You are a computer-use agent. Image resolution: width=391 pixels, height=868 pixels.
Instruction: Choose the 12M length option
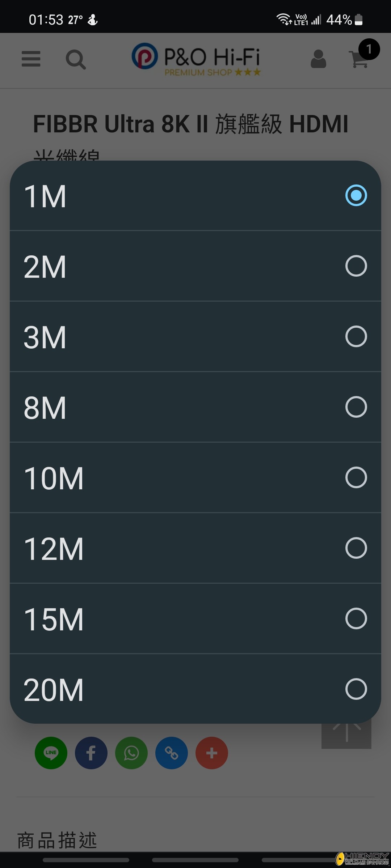195,548
